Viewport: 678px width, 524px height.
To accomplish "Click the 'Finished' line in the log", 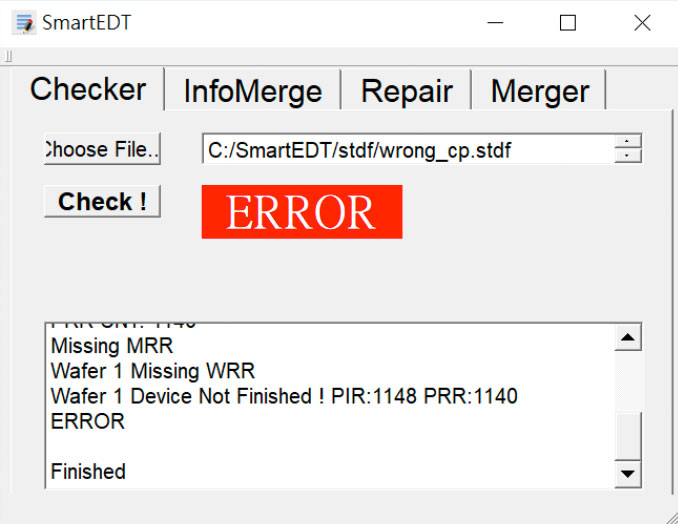I will pos(88,471).
